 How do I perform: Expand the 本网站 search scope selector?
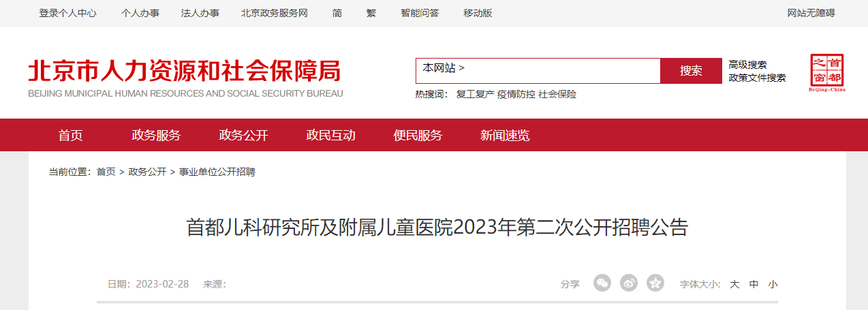point(444,68)
